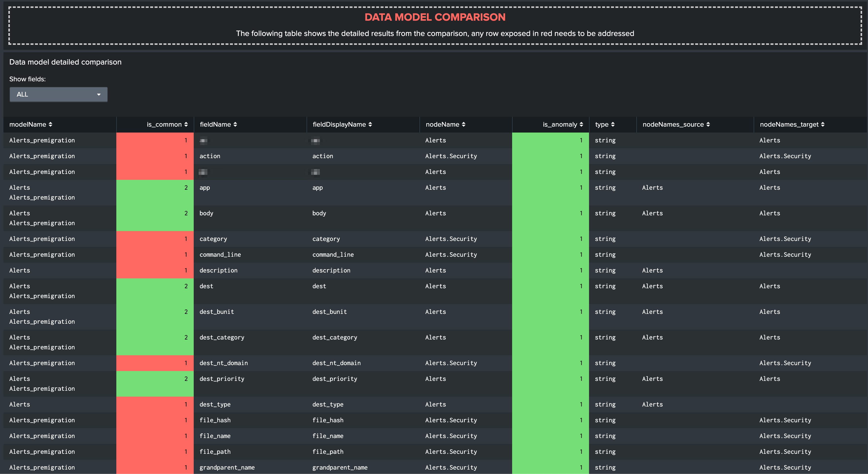Sort by fieldDisplayName column icon
Viewport: 868px width, 474px height.
(x=370, y=125)
